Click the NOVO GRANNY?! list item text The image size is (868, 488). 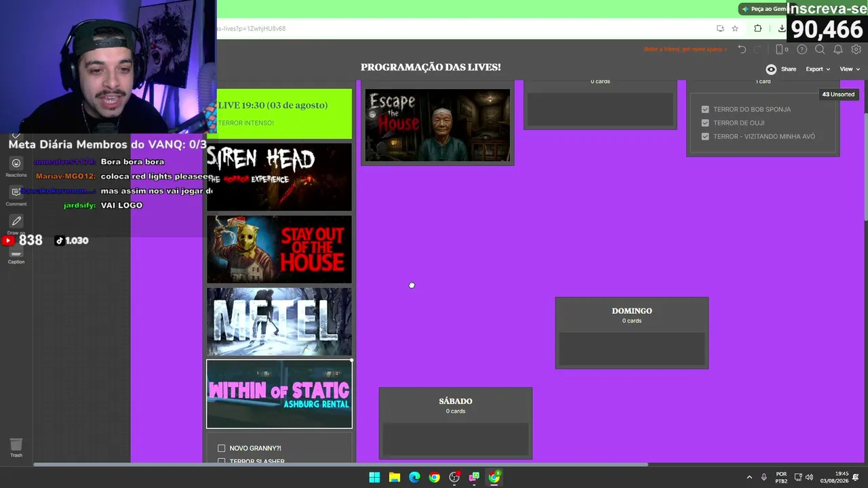point(255,448)
